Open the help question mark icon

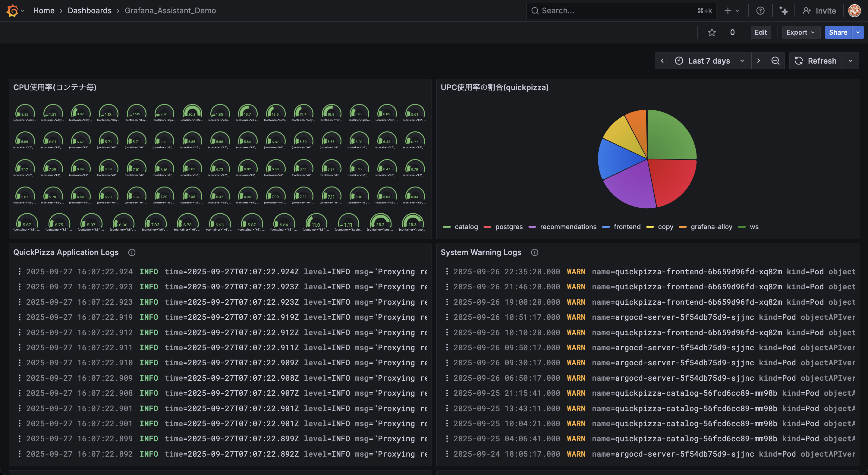760,11
